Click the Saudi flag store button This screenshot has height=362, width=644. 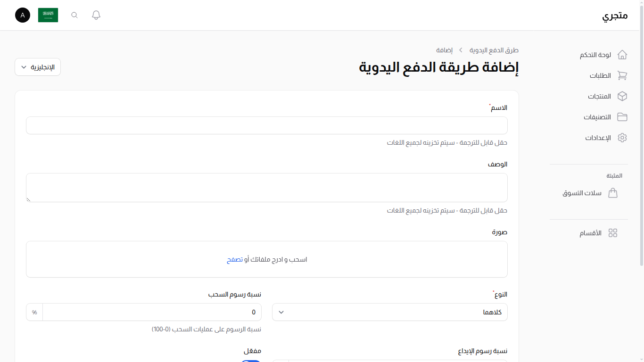pos(48,15)
